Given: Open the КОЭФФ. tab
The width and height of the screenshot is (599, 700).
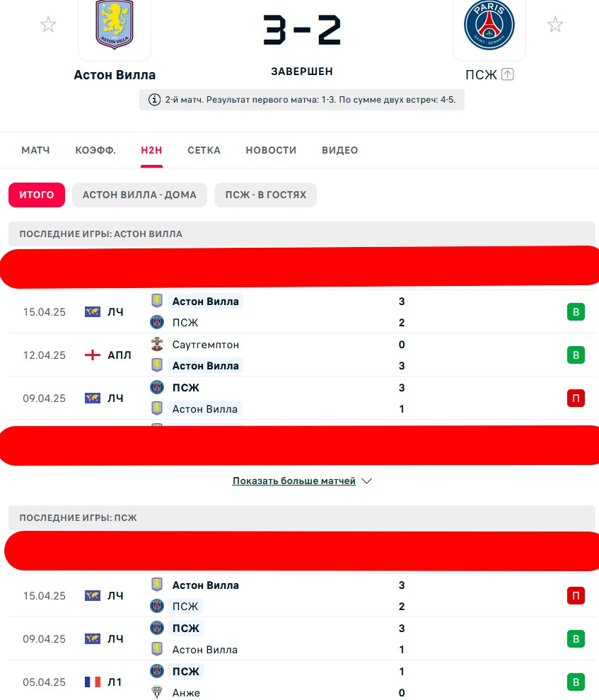Looking at the screenshot, I should click(95, 151).
